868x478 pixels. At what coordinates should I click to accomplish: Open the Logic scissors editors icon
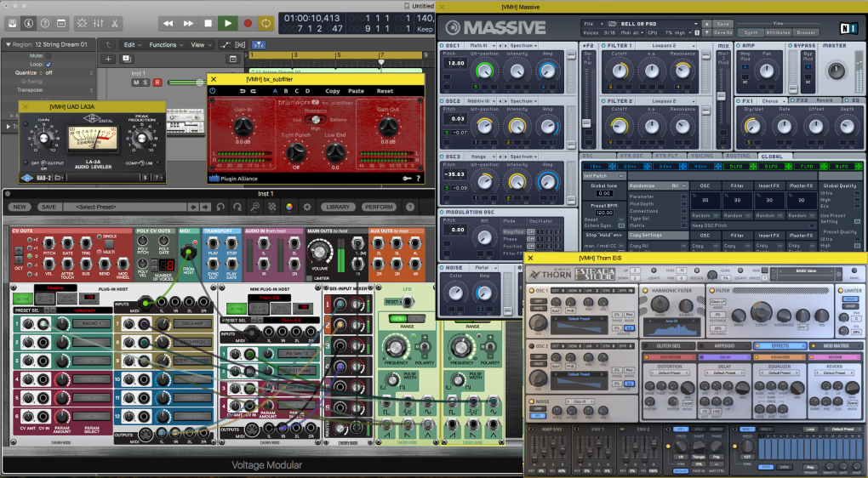114,23
